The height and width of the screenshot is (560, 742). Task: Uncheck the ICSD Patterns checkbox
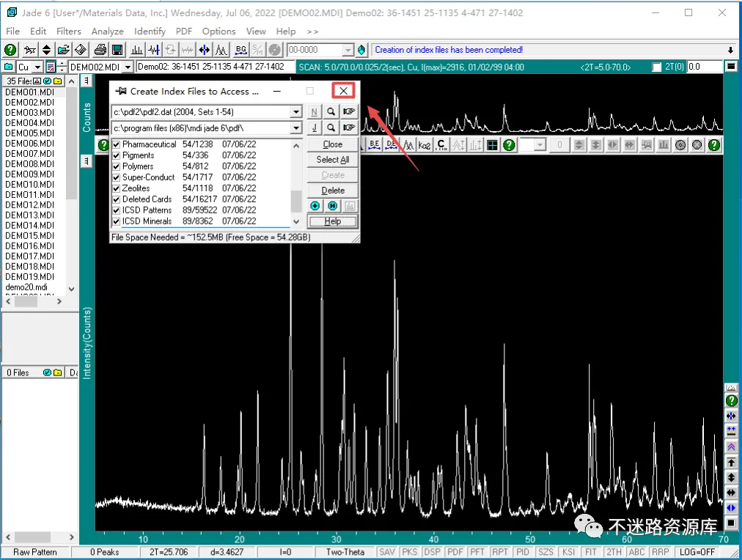coord(117,210)
